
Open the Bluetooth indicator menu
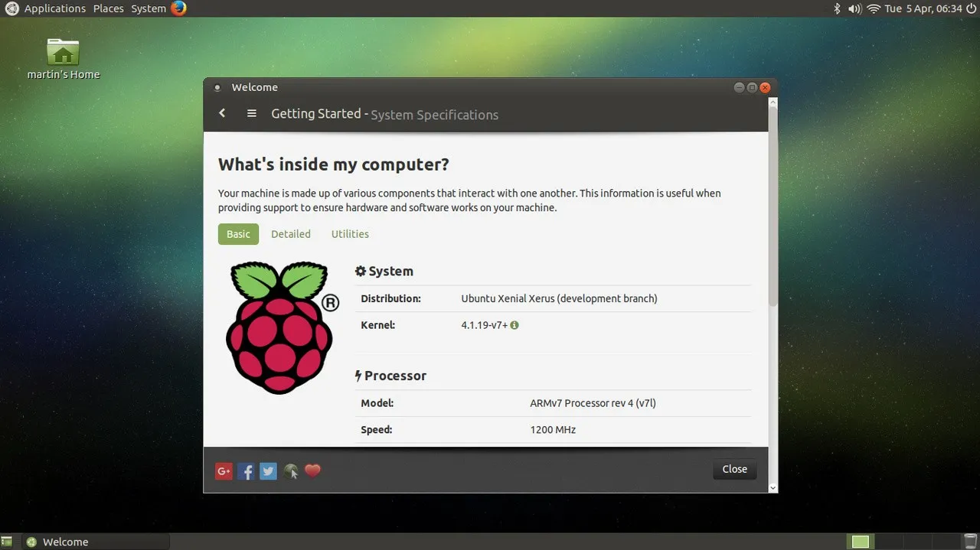tap(835, 8)
